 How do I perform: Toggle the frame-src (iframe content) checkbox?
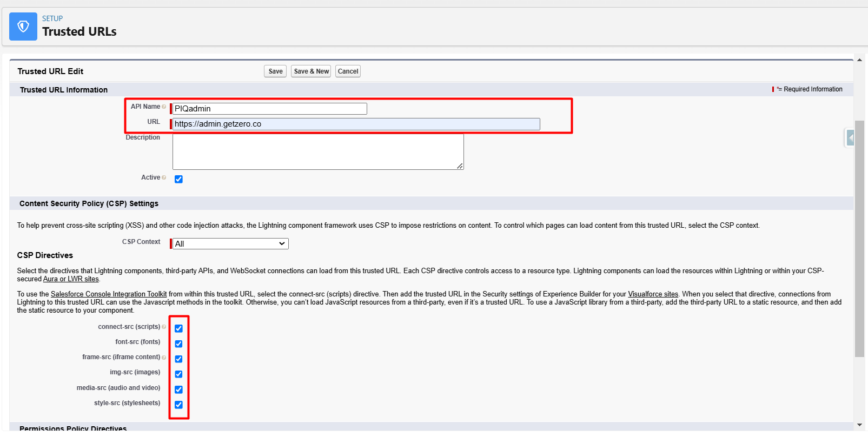(178, 359)
